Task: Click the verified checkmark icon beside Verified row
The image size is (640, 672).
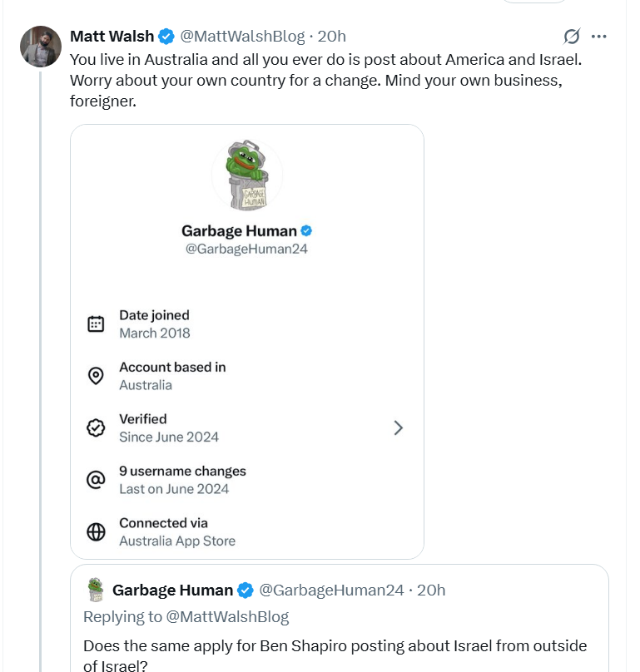Action: (x=96, y=427)
